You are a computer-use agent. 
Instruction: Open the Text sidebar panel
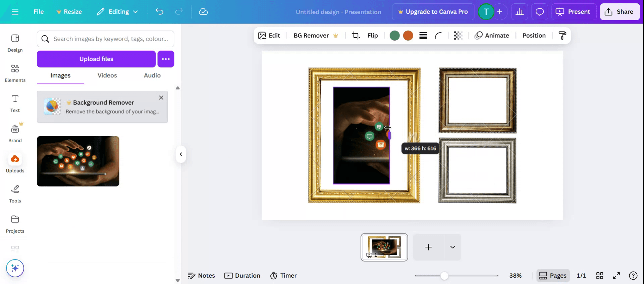tap(15, 103)
